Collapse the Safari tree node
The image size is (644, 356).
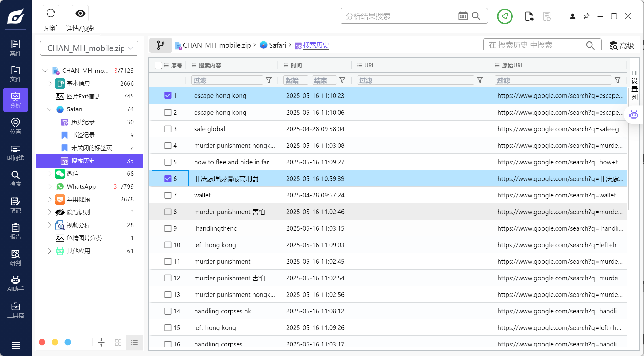tap(50, 109)
